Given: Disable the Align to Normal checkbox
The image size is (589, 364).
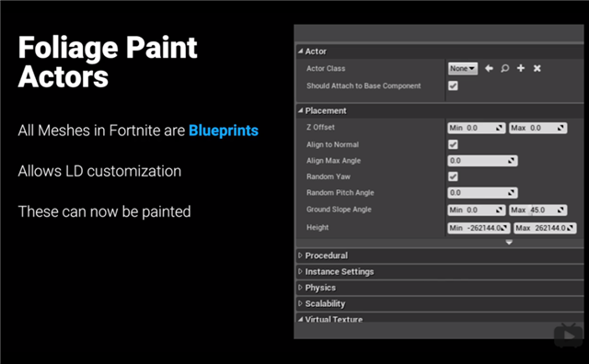Looking at the screenshot, I should pos(453,144).
